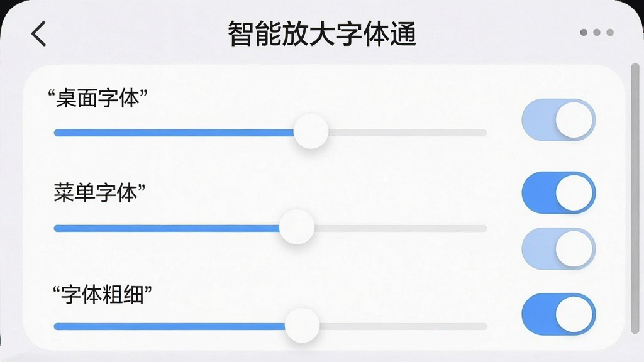Decrease 桌面字体 by clicking its blue track

174,133
